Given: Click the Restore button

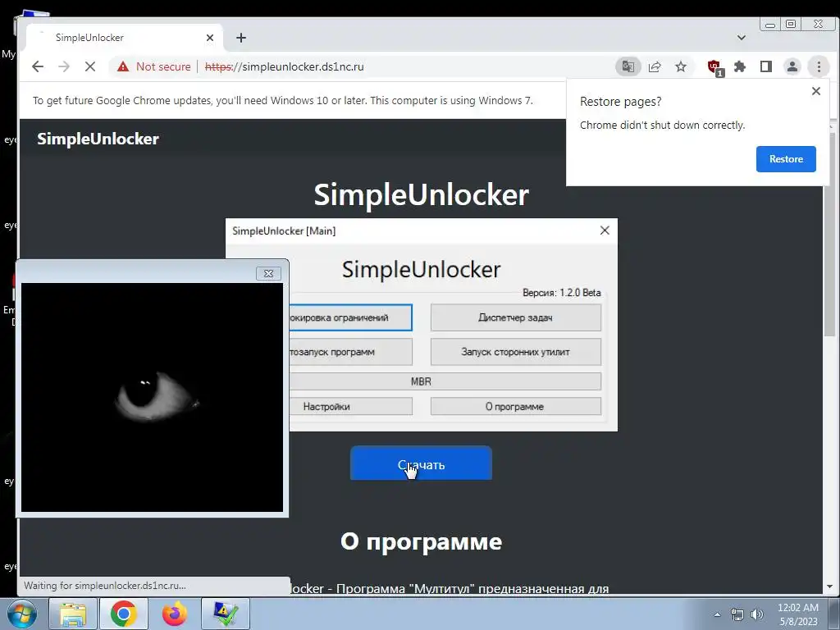Looking at the screenshot, I should click(786, 159).
